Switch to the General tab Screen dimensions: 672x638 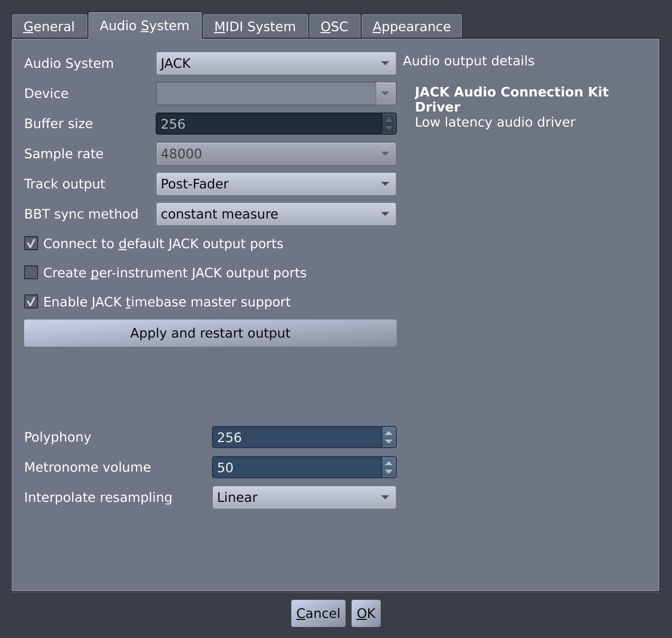[49, 26]
